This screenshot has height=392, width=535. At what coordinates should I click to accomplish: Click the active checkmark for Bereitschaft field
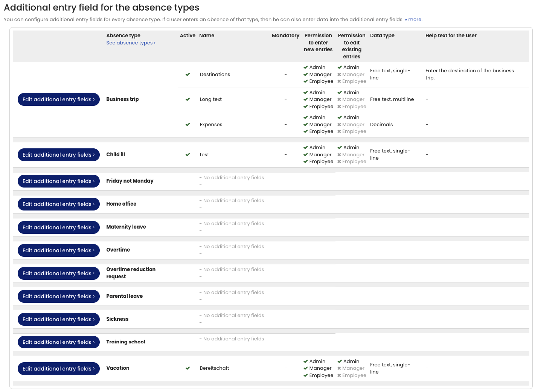click(x=187, y=368)
